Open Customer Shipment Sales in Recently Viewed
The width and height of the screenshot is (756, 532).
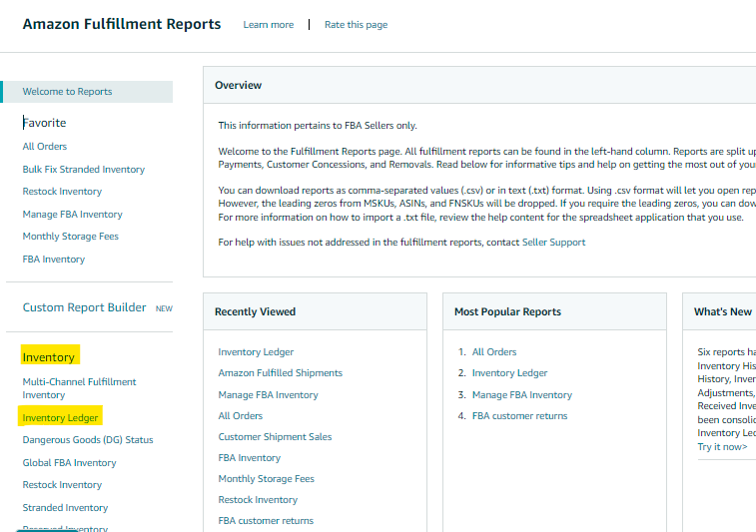275,437
